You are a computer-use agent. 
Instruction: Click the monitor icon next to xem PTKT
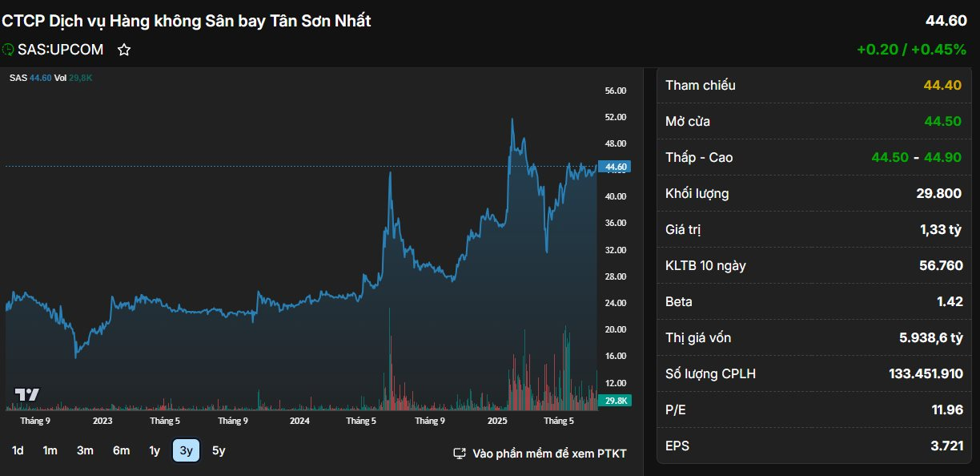pos(459,453)
